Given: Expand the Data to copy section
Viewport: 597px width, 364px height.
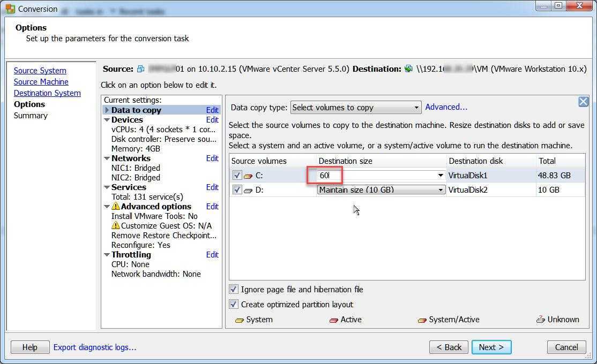Looking at the screenshot, I should [x=107, y=110].
